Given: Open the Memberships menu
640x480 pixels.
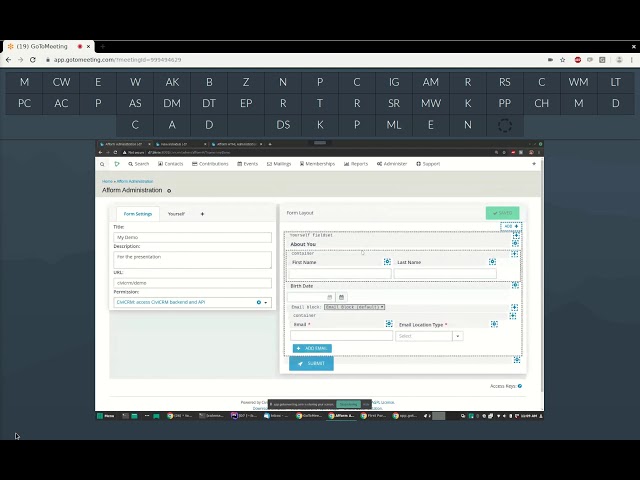Looking at the screenshot, I should pos(317,164).
